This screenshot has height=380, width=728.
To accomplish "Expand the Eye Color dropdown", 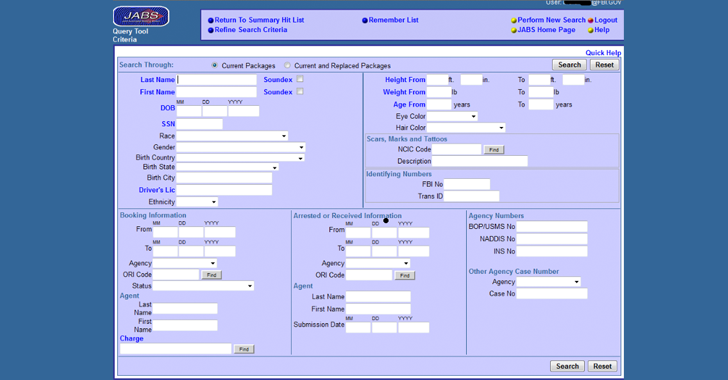I will [452, 116].
